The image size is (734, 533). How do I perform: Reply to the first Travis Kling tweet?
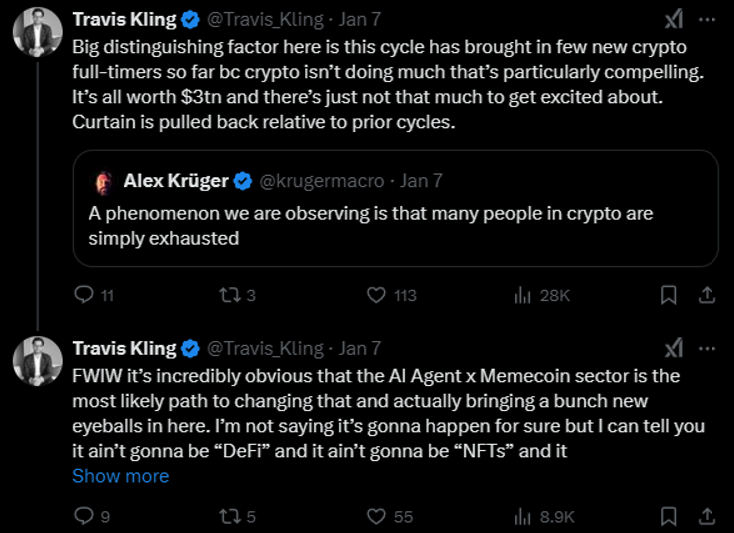pos(85,295)
